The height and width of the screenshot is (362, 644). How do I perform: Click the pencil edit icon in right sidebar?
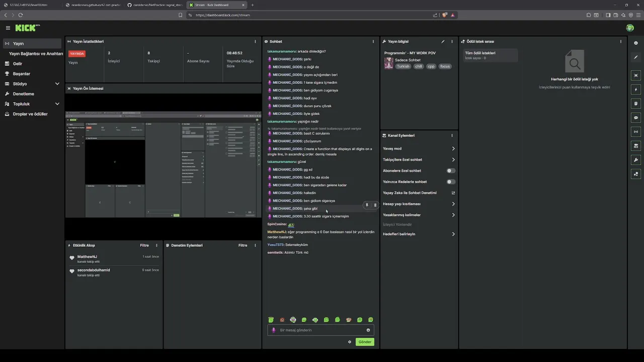click(x=636, y=57)
